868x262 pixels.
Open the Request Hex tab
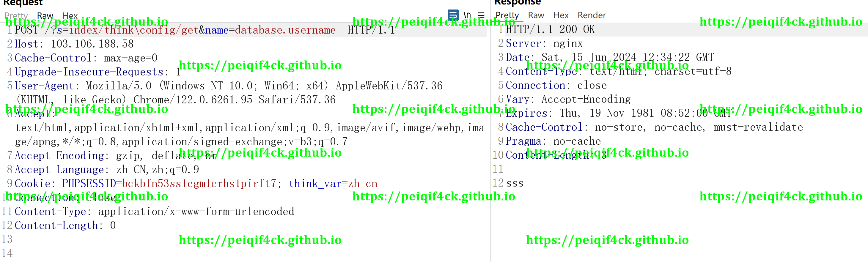pyautogui.click(x=70, y=15)
